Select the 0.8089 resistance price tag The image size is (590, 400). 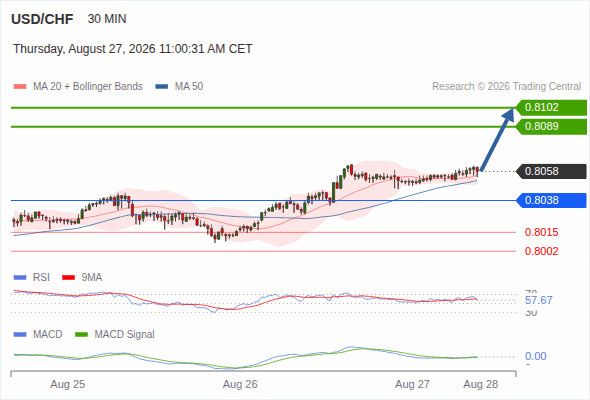click(551, 126)
